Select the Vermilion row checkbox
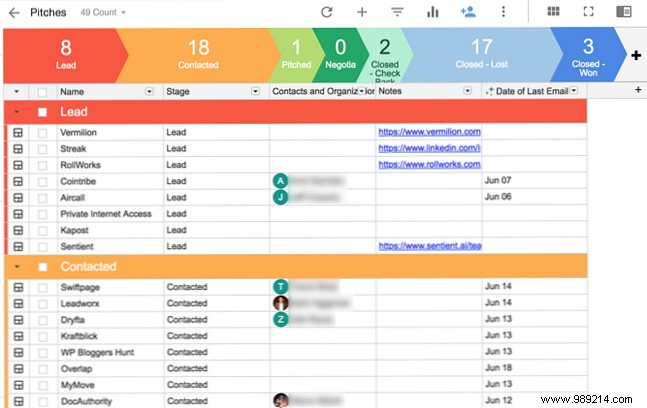Viewport: 647px width, 408px height. click(x=42, y=133)
